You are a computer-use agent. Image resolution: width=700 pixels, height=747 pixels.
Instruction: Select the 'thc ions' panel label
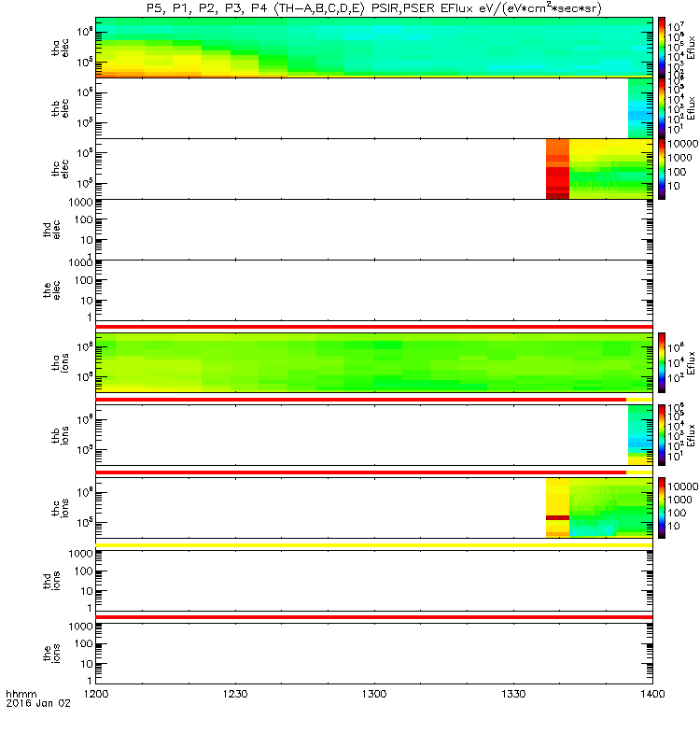[61, 508]
